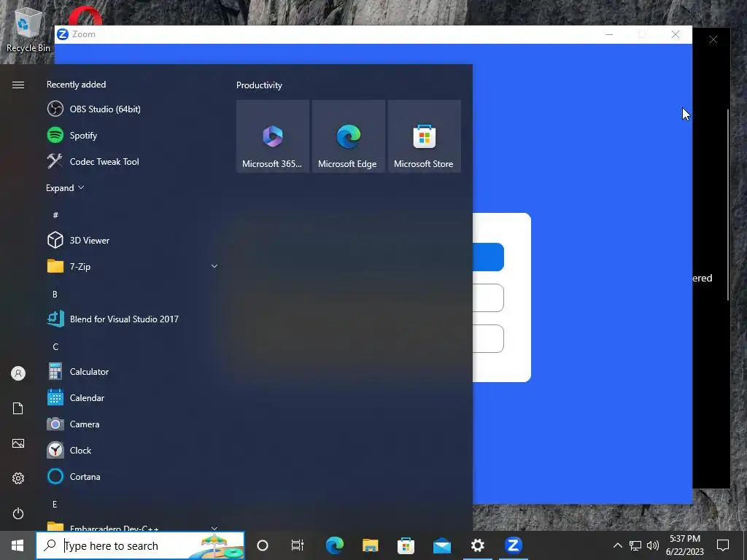Screen dimensions: 747x560
Task: Open the Action Center notifications icon
Action: tap(723, 545)
